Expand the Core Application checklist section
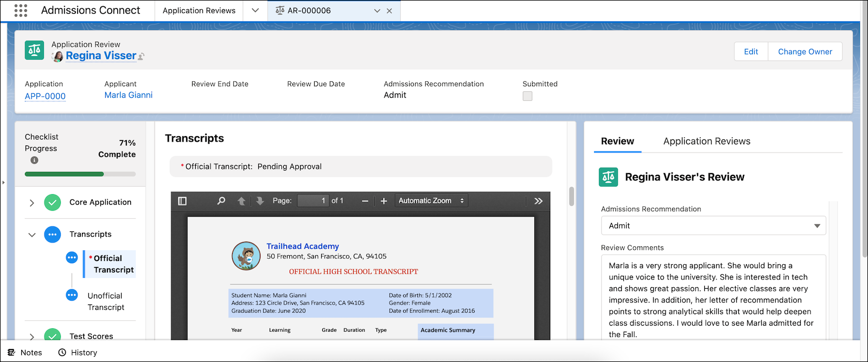The image size is (868, 362). 31,202
